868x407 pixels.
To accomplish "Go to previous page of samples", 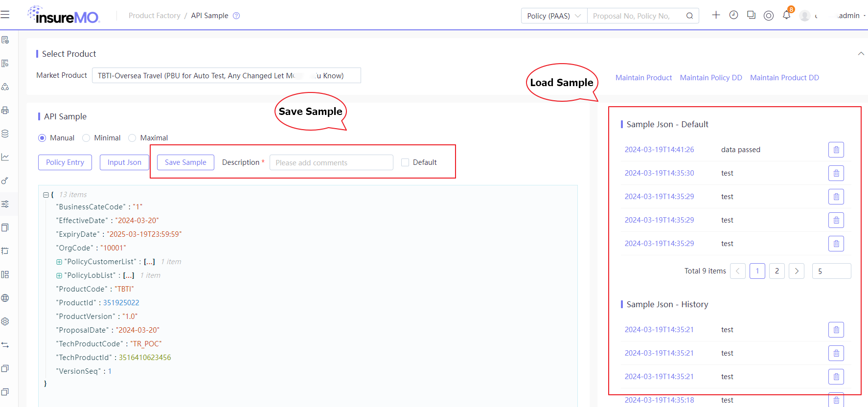I will tap(738, 271).
